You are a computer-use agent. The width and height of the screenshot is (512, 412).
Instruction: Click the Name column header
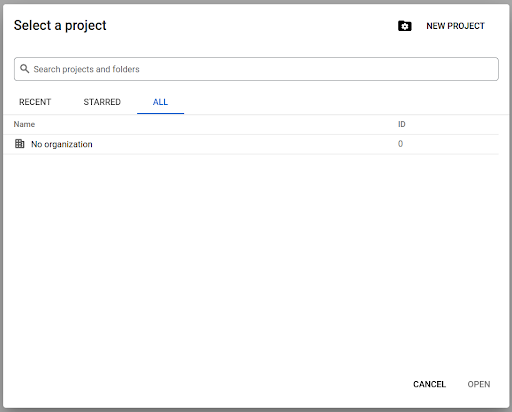point(24,124)
